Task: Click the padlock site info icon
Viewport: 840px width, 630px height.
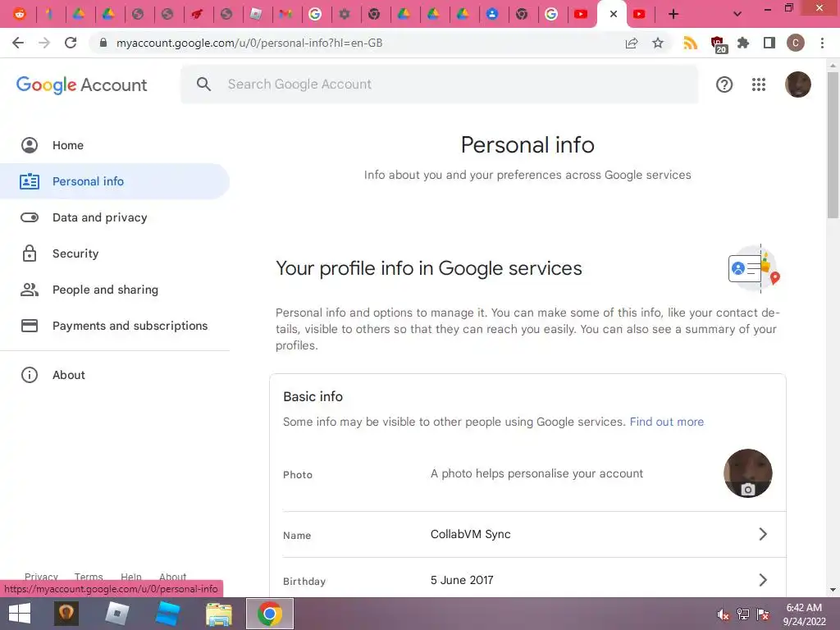Action: [x=103, y=43]
